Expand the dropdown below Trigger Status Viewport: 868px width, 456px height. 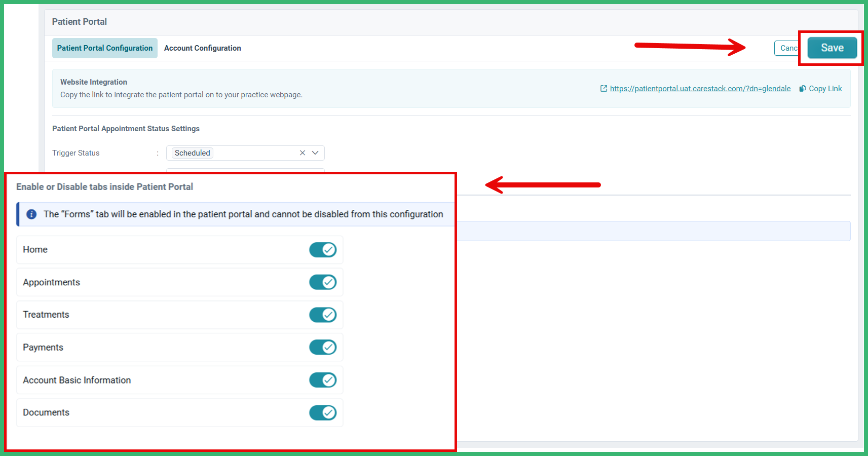coord(315,153)
